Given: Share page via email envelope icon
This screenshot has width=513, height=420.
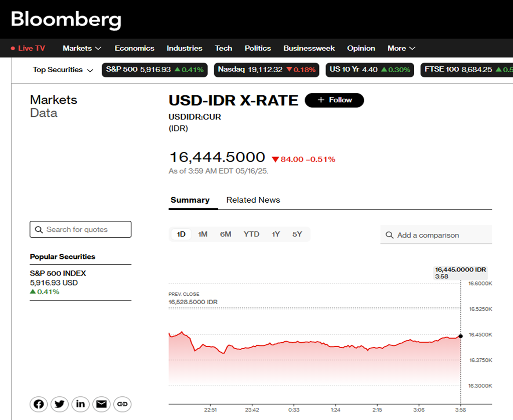Looking at the screenshot, I should pos(102,404).
